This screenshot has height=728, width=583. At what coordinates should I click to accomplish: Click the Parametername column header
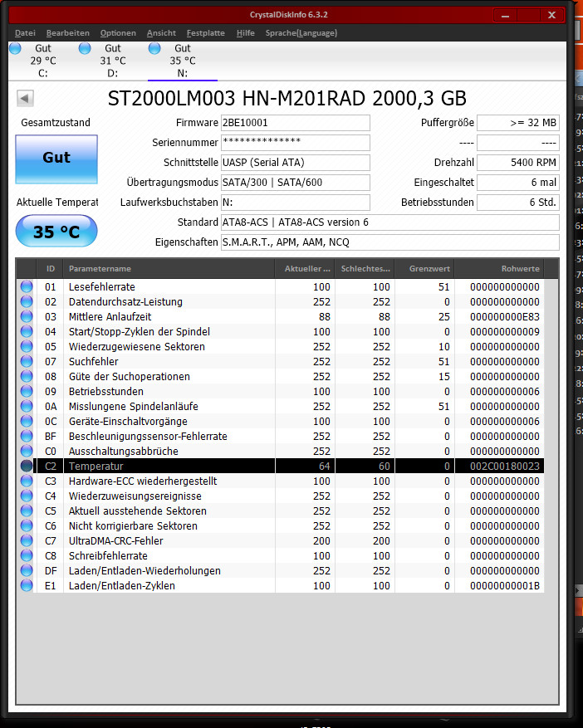point(169,269)
